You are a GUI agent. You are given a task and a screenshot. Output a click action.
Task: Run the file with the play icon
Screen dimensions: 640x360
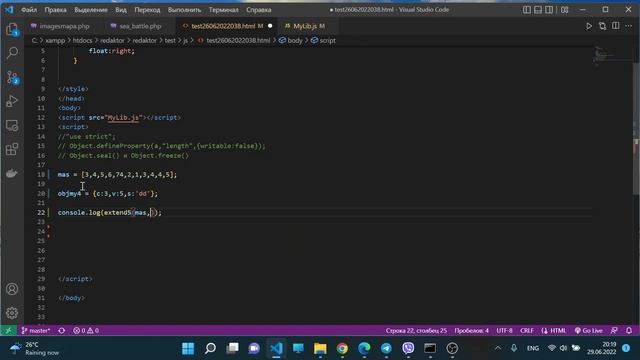coord(589,26)
